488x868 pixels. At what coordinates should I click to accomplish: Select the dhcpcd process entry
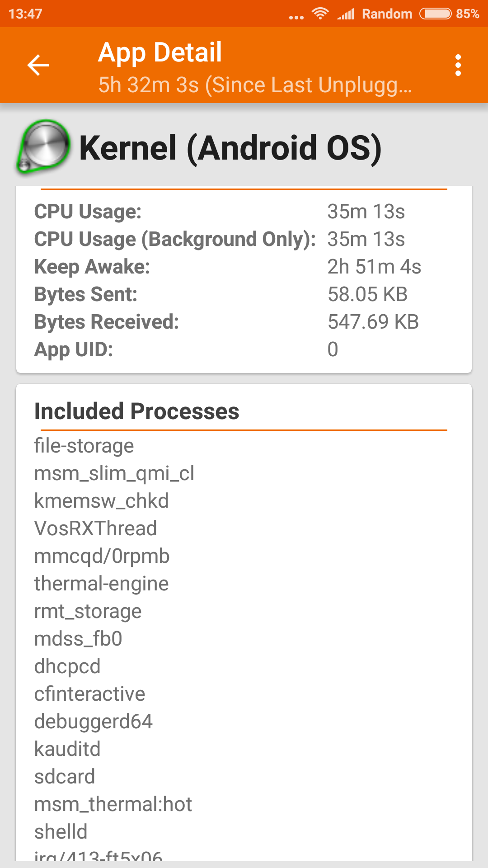click(67, 666)
